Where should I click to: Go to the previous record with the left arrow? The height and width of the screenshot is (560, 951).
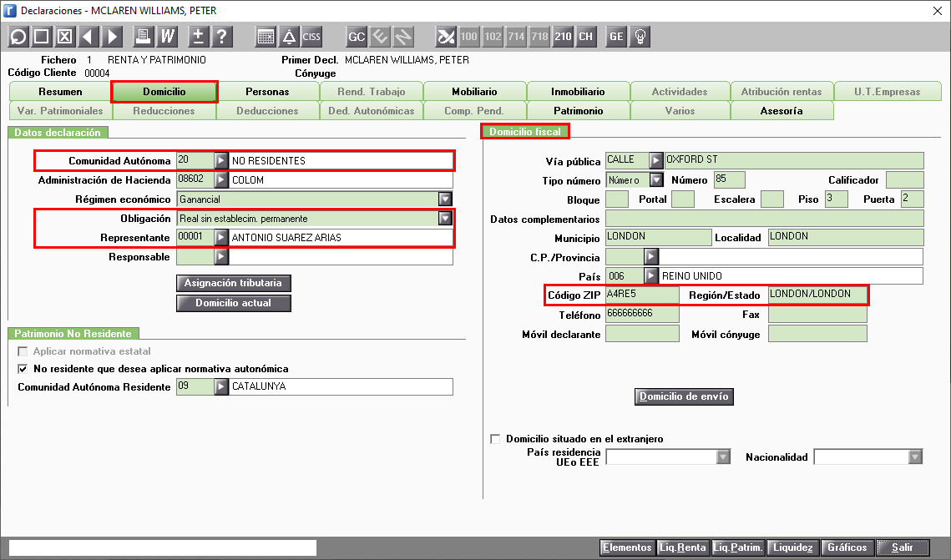[x=89, y=37]
